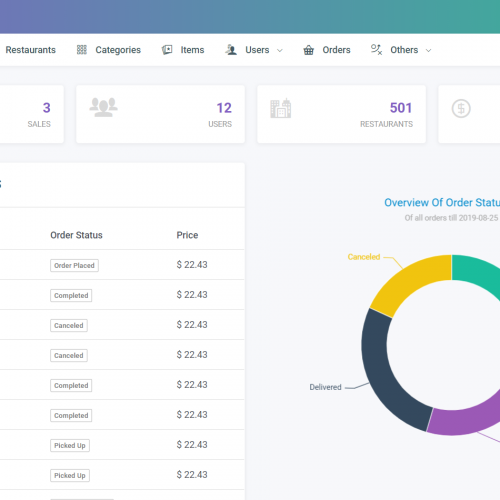500x500 pixels.
Task: Click the USERS label in the users card
Action: pyautogui.click(x=220, y=124)
